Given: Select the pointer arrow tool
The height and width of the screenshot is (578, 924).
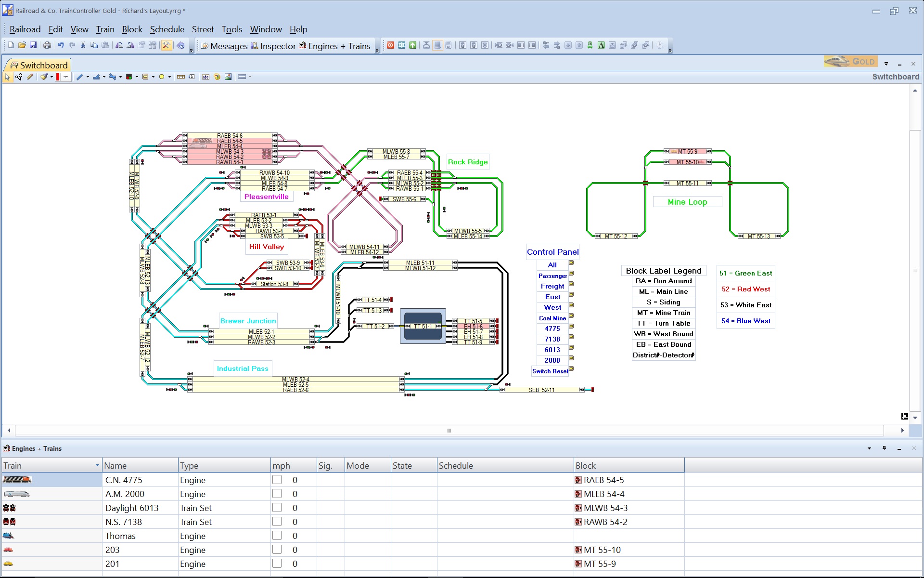Looking at the screenshot, I should (8, 77).
